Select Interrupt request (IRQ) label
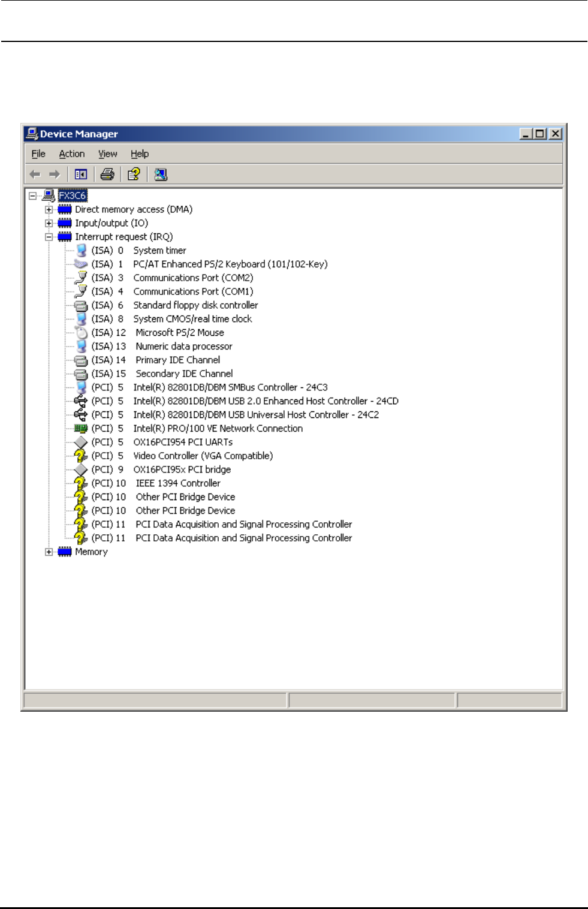Screen dimensions: 588x909 124,237
